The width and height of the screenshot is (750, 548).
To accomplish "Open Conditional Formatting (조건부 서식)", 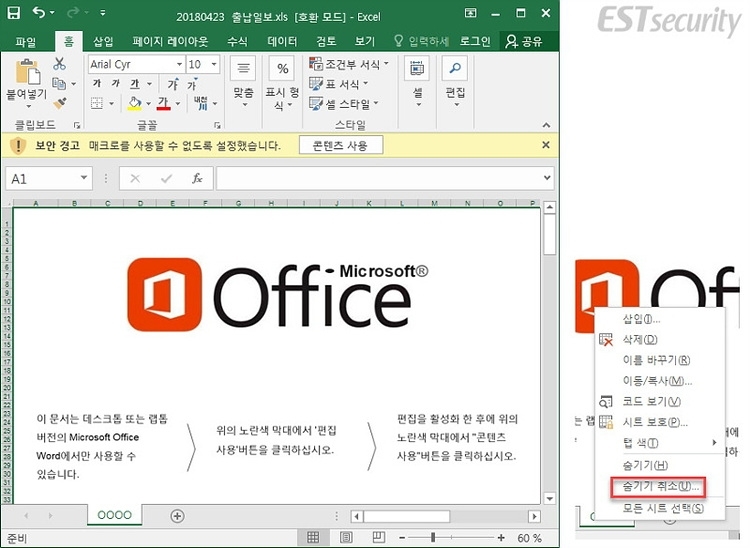I will tap(349, 64).
